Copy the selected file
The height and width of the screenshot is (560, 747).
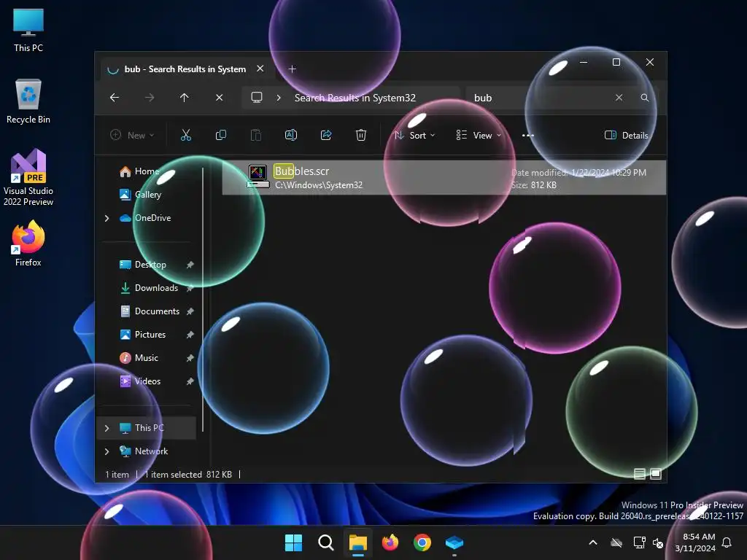tap(221, 135)
